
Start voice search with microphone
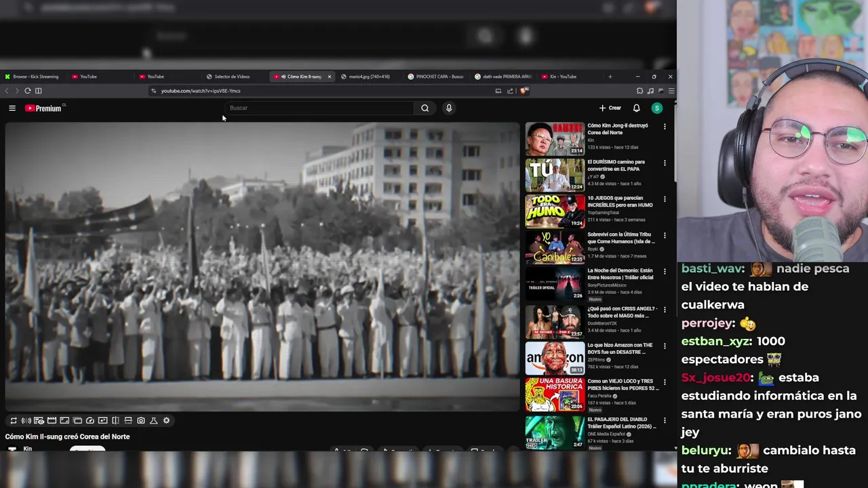tap(449, 108)
